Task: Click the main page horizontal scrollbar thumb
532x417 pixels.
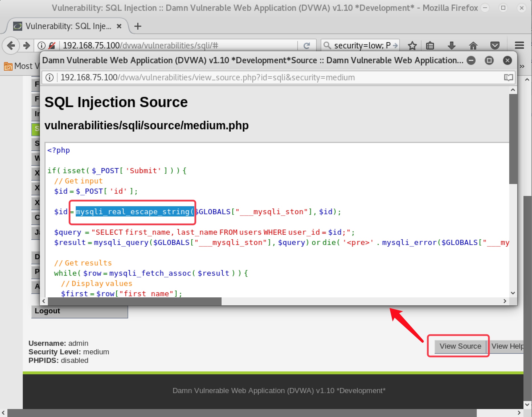Action: coord(242,413)
